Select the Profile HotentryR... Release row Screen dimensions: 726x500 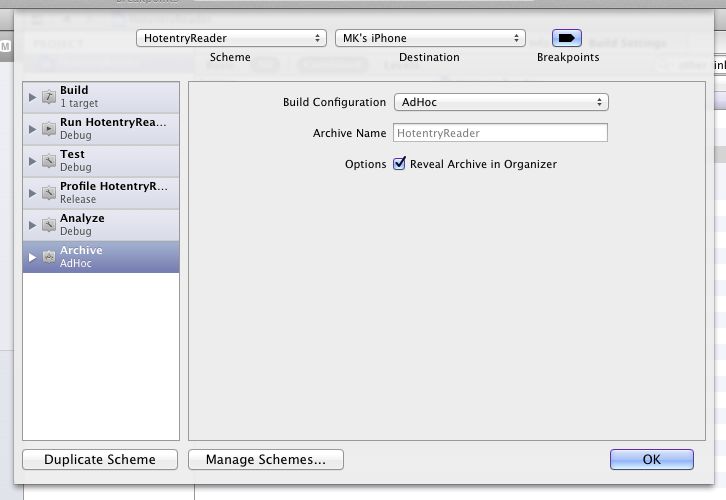point(101,193)
